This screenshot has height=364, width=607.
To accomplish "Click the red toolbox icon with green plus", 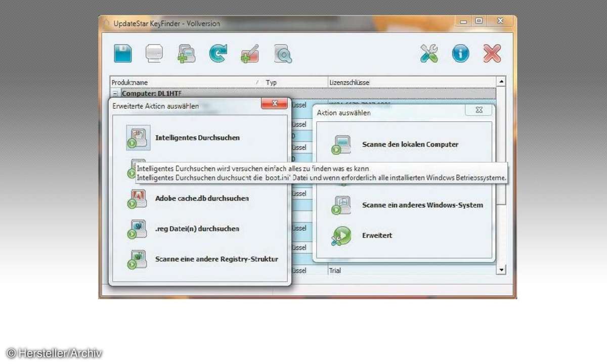I will coord(250,54).
